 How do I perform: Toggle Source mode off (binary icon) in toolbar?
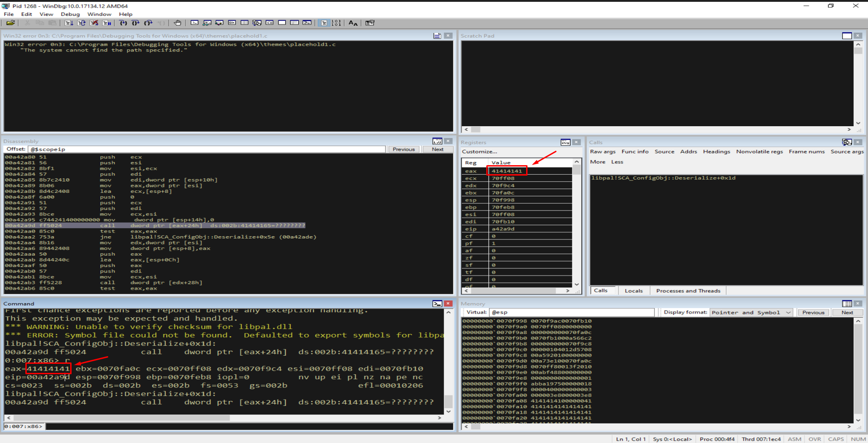pyautogui.click(x=336, y=23)
